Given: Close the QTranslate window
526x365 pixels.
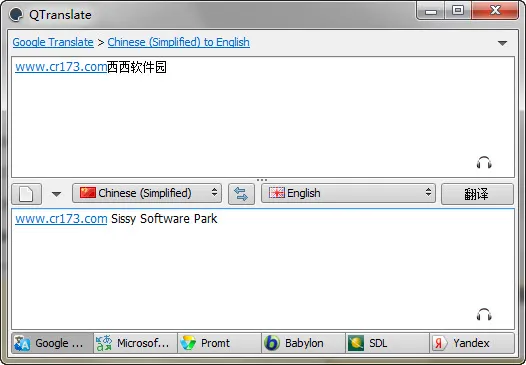Looking at the screenshot, I should (x=495, y=11).
